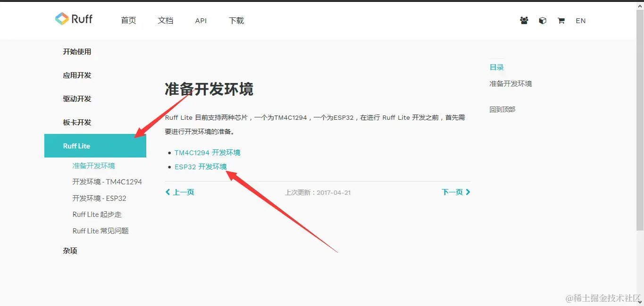Open the 下载 navigation item
The image size is (644, 306).
click(236, 20)
